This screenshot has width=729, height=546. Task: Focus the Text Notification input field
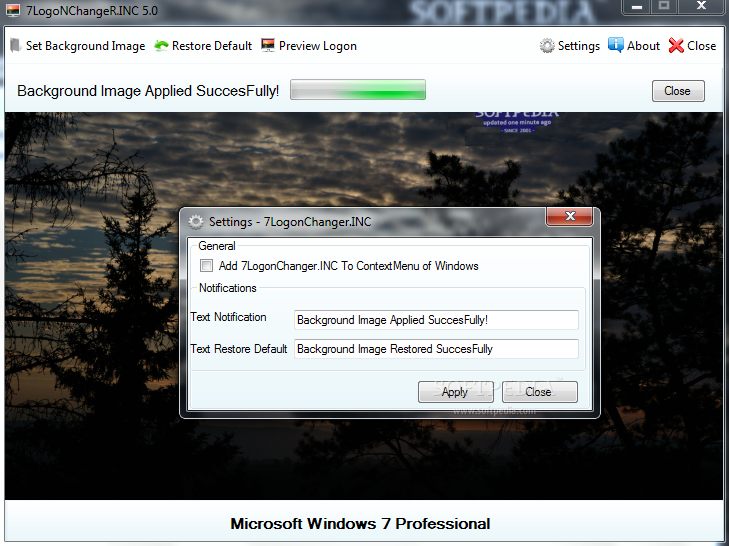(x=436, y=320)
